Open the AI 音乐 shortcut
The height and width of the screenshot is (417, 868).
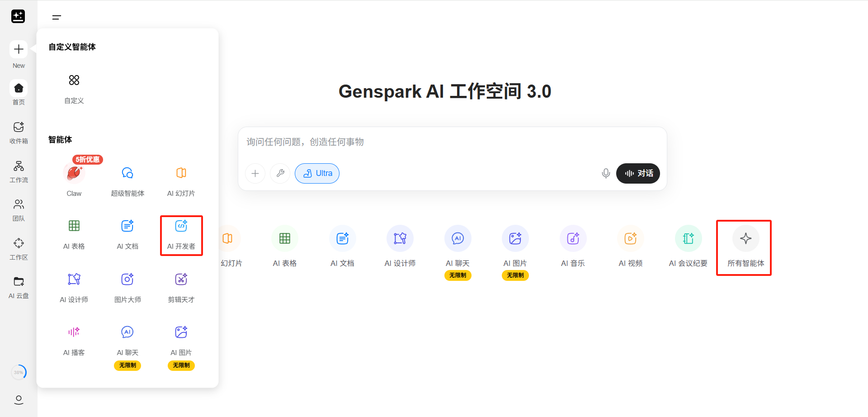pyautogui.click(x=573, y=239)
